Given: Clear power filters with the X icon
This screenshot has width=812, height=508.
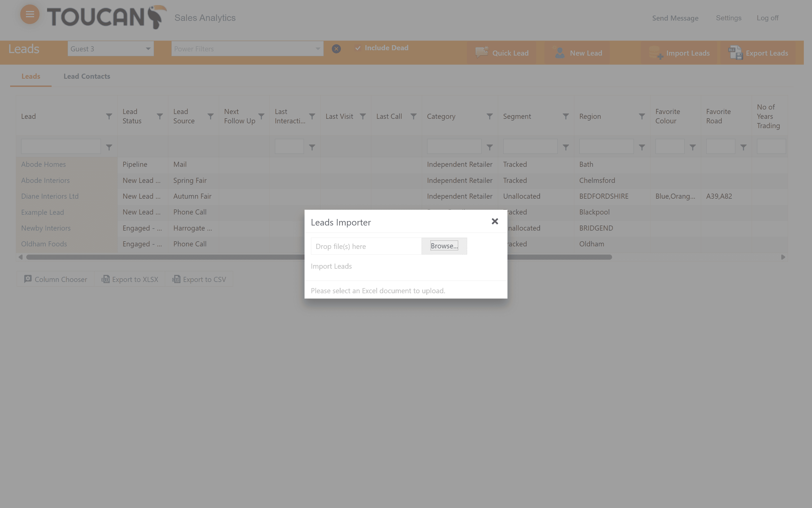Looking at the screenshot, I should pyautogui.click(x=336, y=49).
